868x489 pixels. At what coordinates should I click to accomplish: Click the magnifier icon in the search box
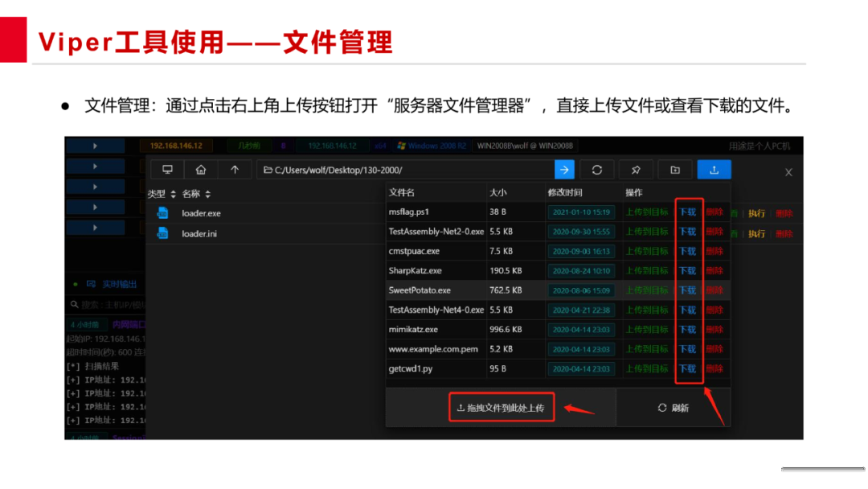click(x=74, y=304)
